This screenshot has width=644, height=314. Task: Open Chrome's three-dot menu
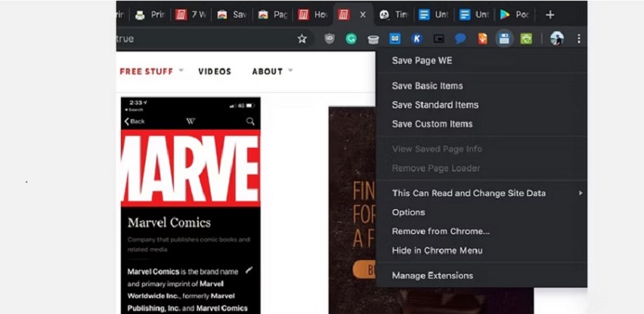tap(579, 39)
